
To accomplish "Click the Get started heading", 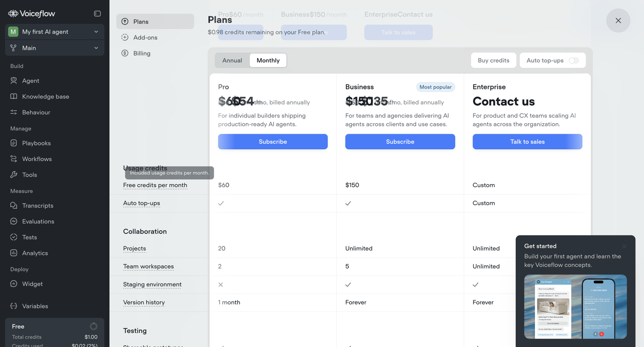I will [x=540, y=246].
